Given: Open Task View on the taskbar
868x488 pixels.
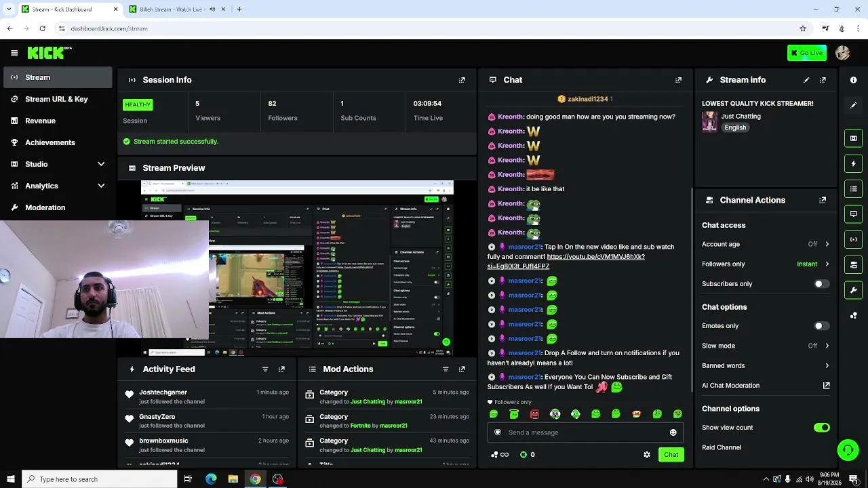Looking at the screenshot, I should coord(189,479).
